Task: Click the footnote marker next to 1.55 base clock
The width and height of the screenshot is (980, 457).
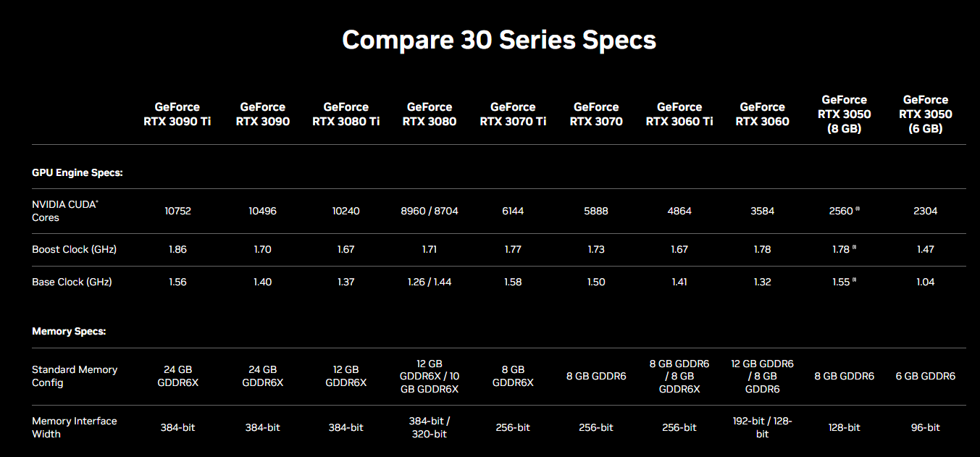Action: click(854, 280)
